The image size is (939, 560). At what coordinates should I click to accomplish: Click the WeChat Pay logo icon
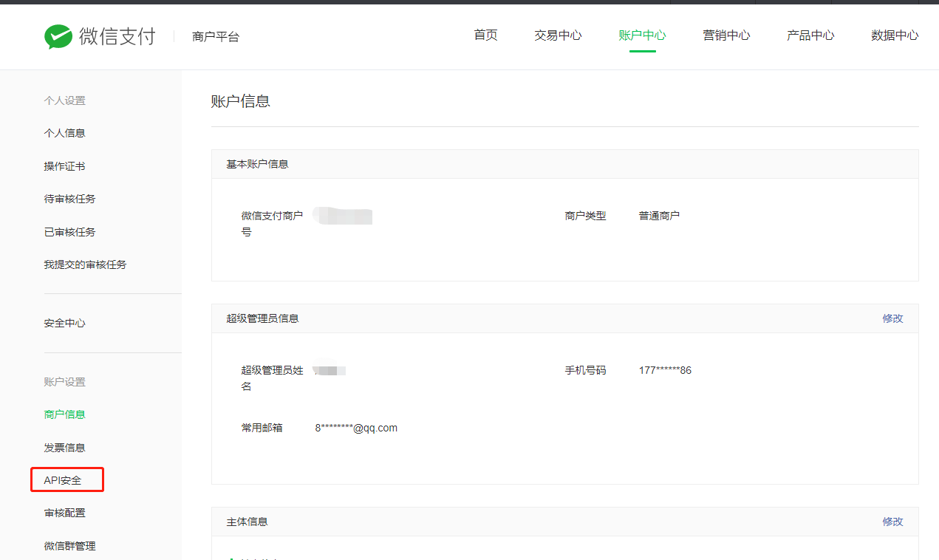tap(58, 36)
